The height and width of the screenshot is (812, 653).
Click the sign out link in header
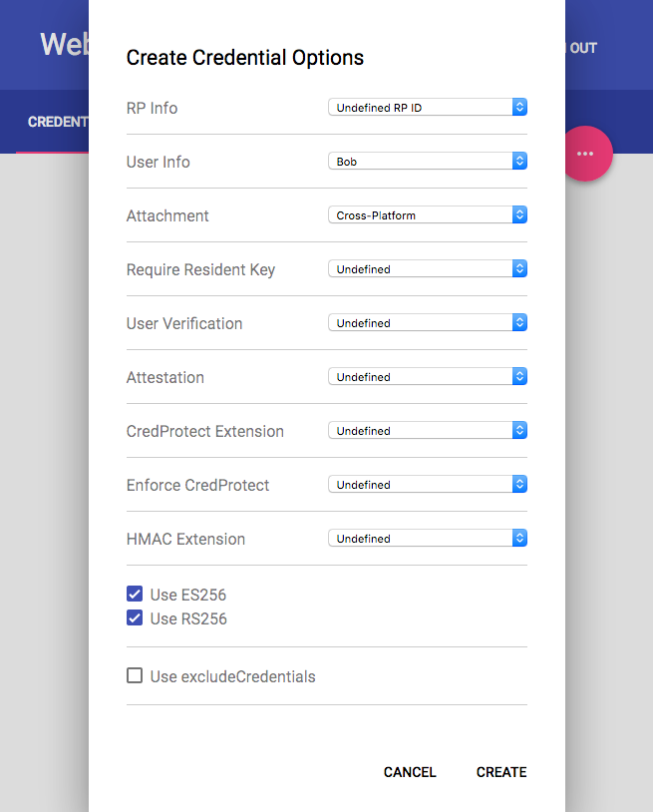coord(582,48)
